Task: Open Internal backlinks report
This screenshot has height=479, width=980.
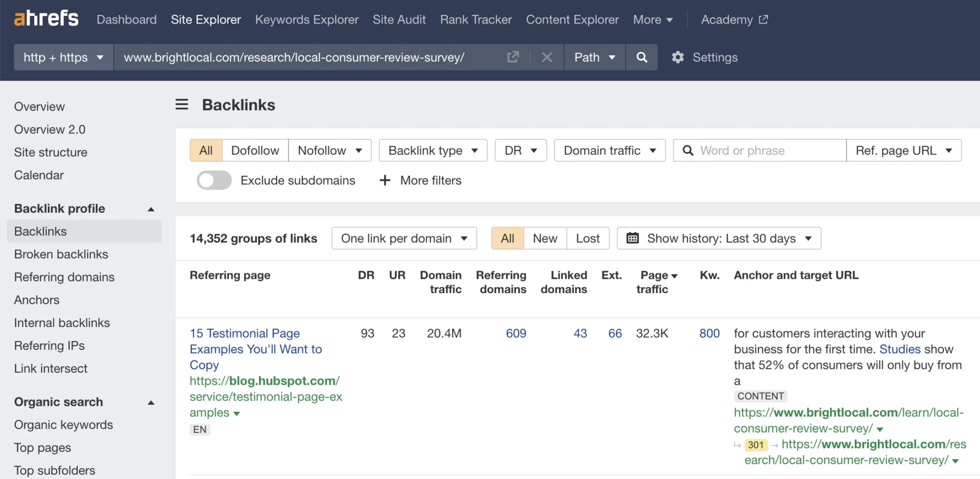Action: tap(62, 323)
